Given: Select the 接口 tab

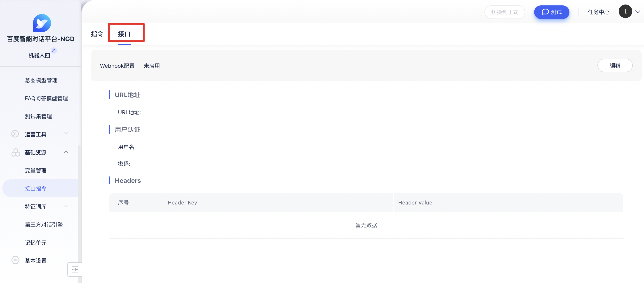Looking at the screenshot, I should tap(124, 34).
